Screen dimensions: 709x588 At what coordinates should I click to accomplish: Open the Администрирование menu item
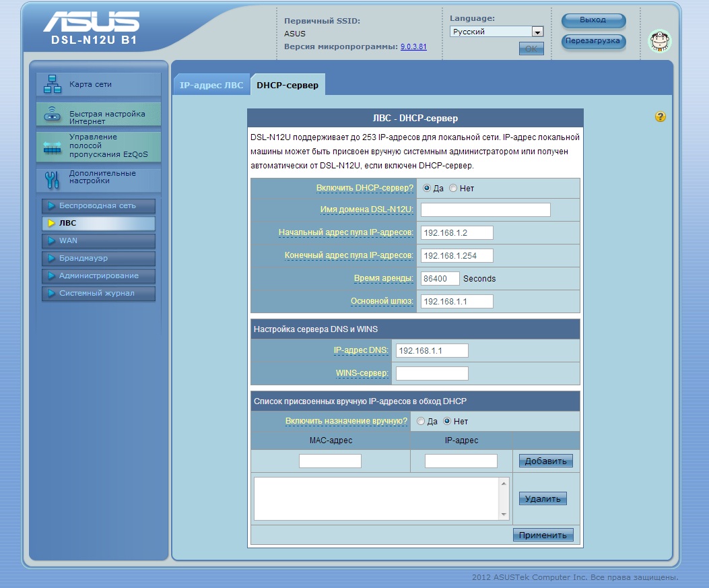tap(98, 276)
